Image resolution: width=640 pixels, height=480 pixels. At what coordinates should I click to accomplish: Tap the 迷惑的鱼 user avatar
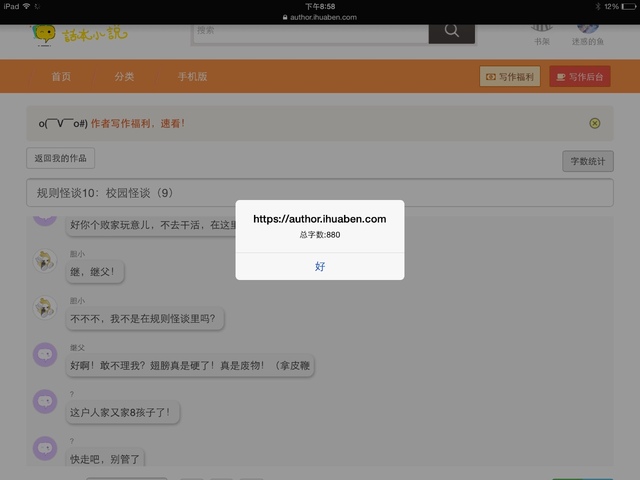coord(587,32)
